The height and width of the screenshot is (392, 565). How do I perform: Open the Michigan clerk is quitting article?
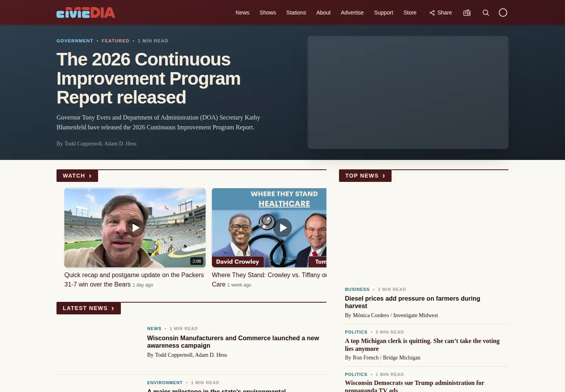coord(422,345)
